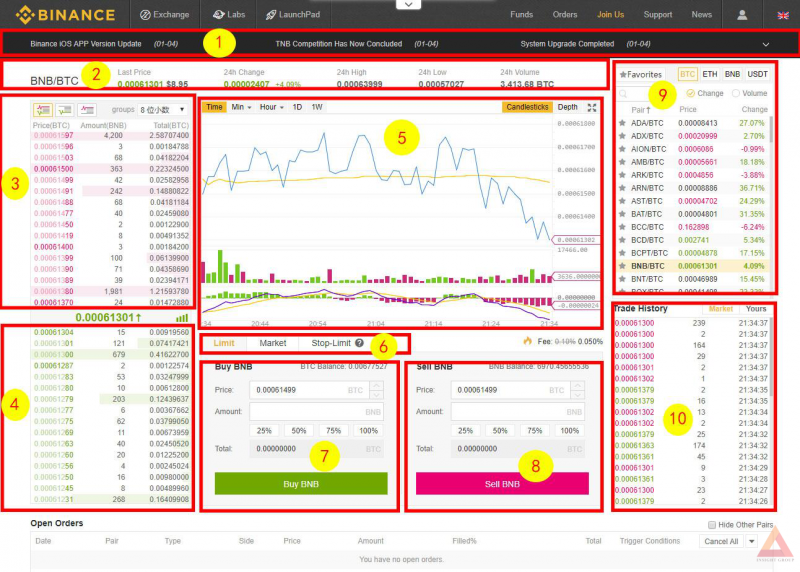Screen dimensions: 800x572
Task: Click the Buy Amount input field
Action: [316, 412]
